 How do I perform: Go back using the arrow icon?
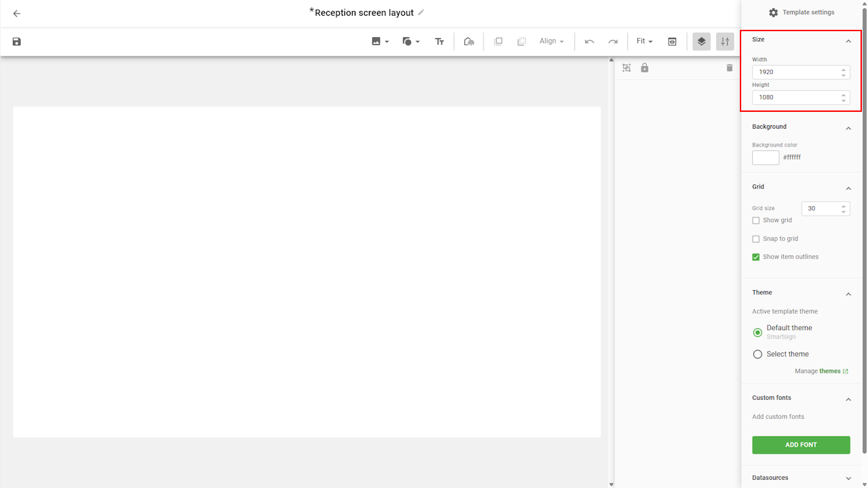[17, 14]
